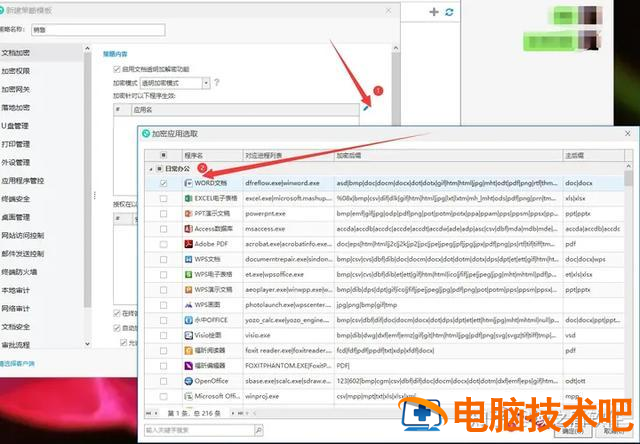The image size is (640, 444).
Task: Click the 加密后缀 column header
Action: click(448, 155)
